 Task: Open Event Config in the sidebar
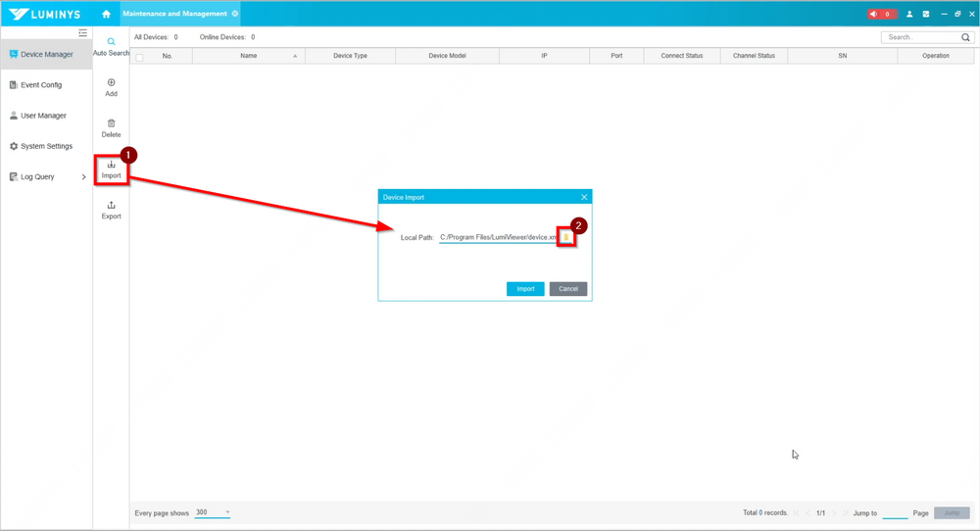41,85
